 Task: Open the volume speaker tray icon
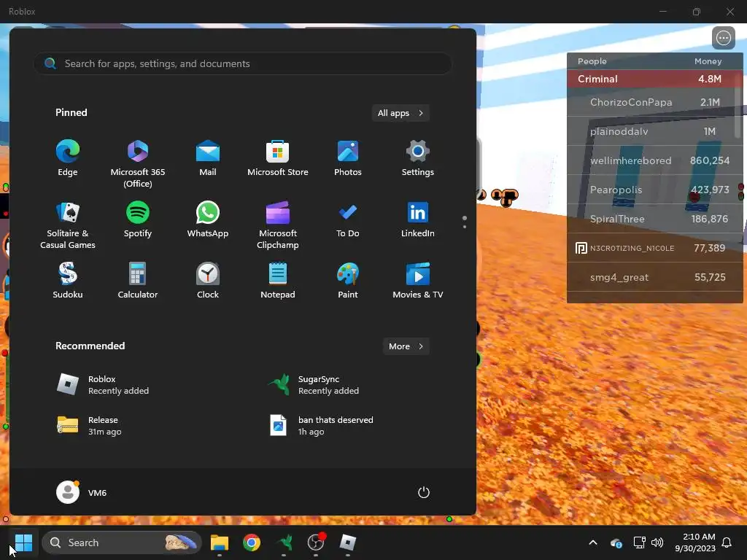tap(657, 542)
